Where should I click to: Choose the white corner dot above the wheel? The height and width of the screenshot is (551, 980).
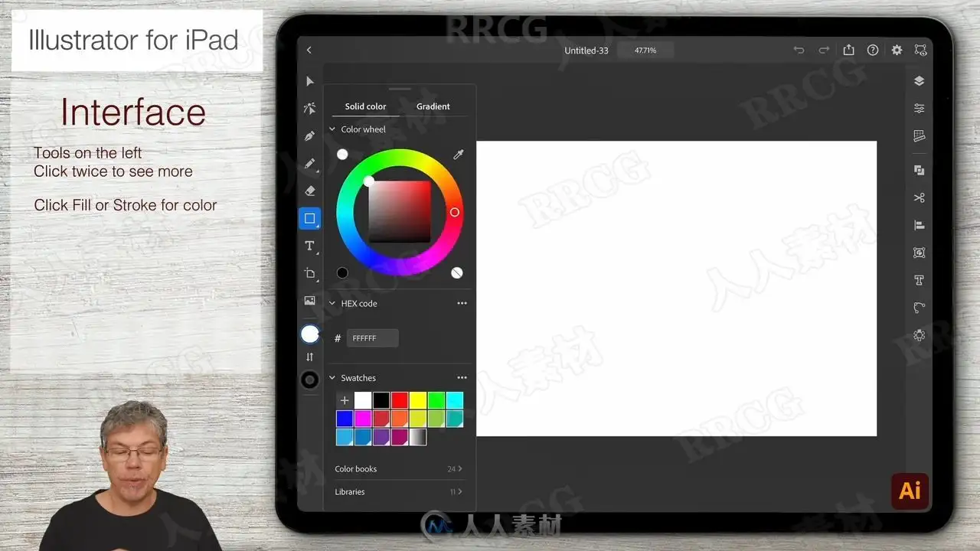click(342, 154)
